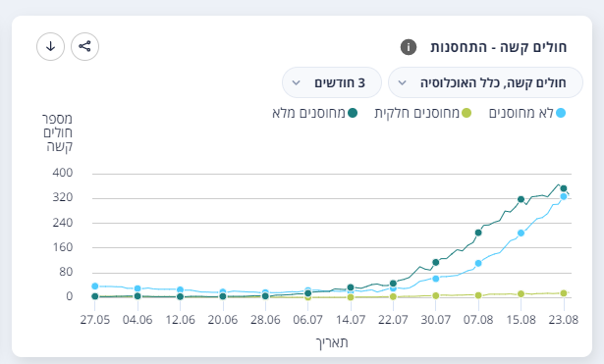Click the yellow-green data point at 23.08

pyautogui.click(x=564, y=293)
